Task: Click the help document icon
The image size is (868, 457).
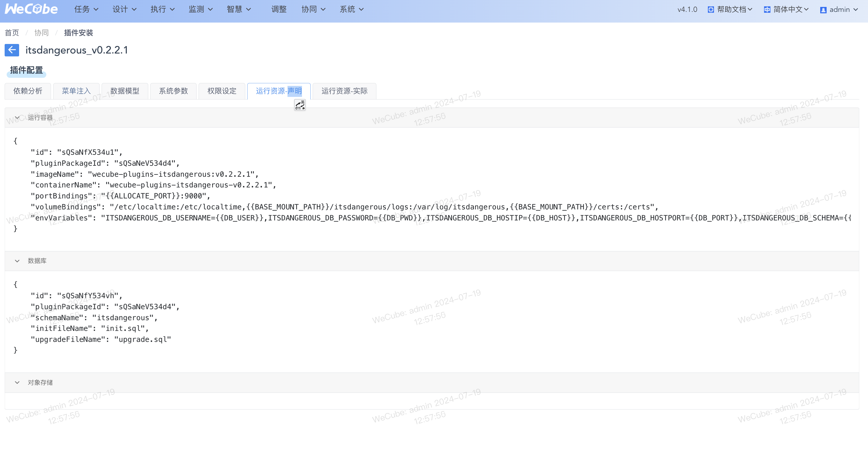Action: click(x=710, y=10)
